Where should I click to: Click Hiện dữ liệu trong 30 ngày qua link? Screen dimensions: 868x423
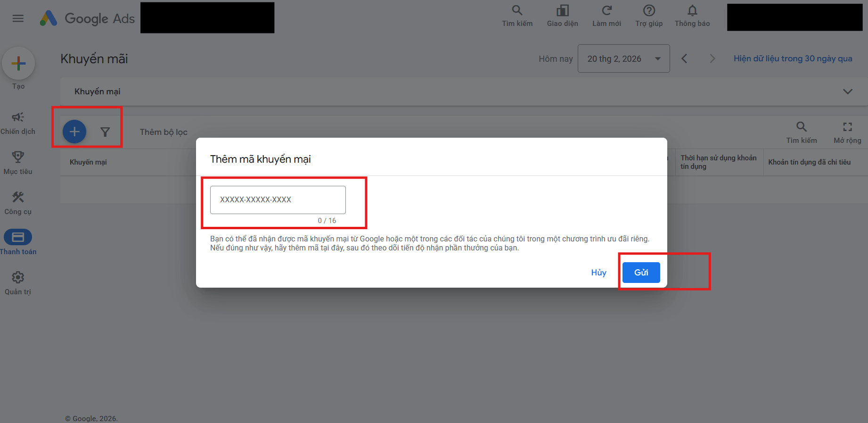pos(793,58)
